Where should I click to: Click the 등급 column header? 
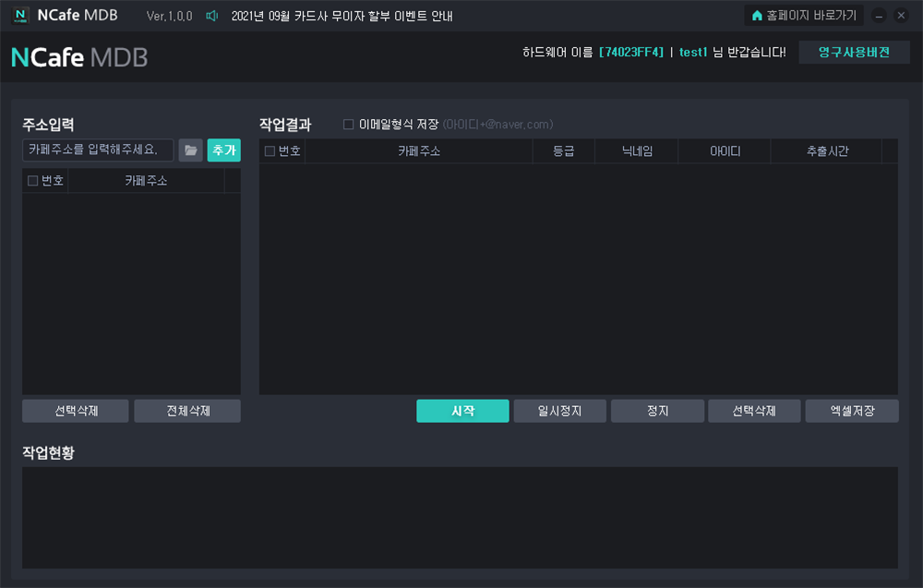point(563,151)
